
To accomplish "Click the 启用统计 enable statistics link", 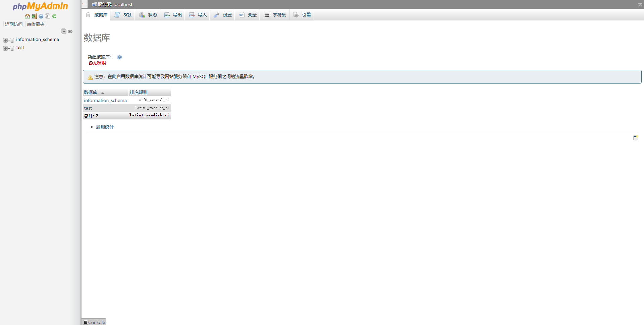I will (x=104, y=127).
